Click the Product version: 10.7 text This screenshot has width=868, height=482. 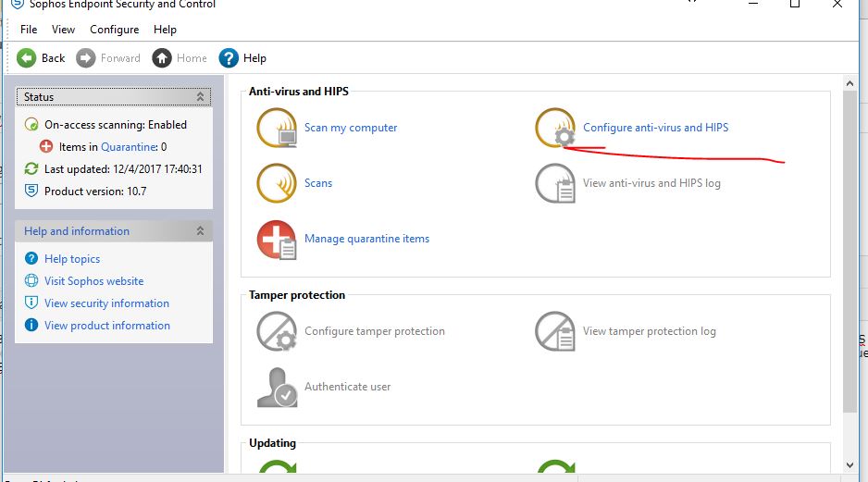(95, 192)
